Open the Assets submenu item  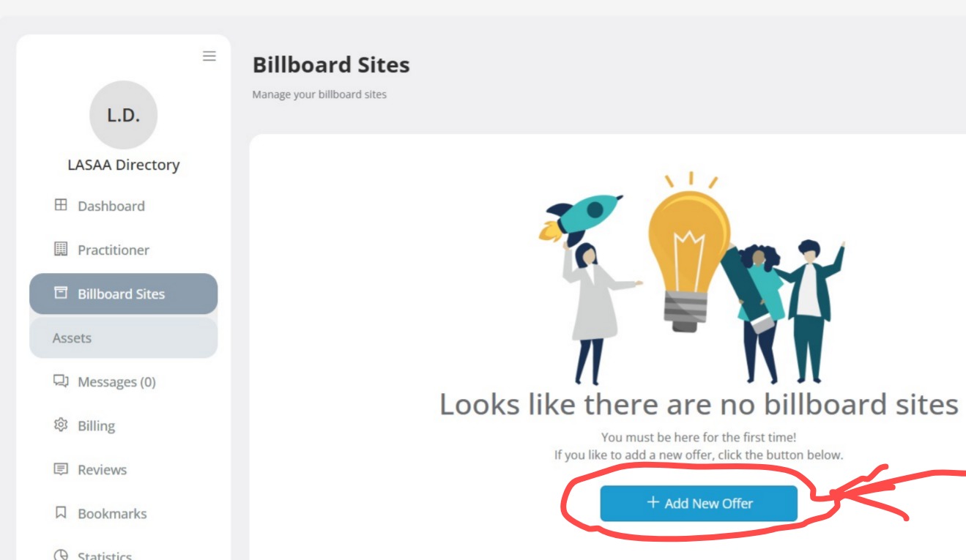[72, 338]
